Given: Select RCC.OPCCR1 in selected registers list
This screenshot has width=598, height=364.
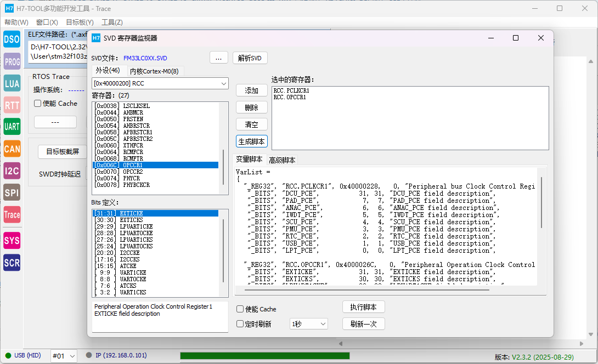Looking at the screenshot, I should coord(290,97).
